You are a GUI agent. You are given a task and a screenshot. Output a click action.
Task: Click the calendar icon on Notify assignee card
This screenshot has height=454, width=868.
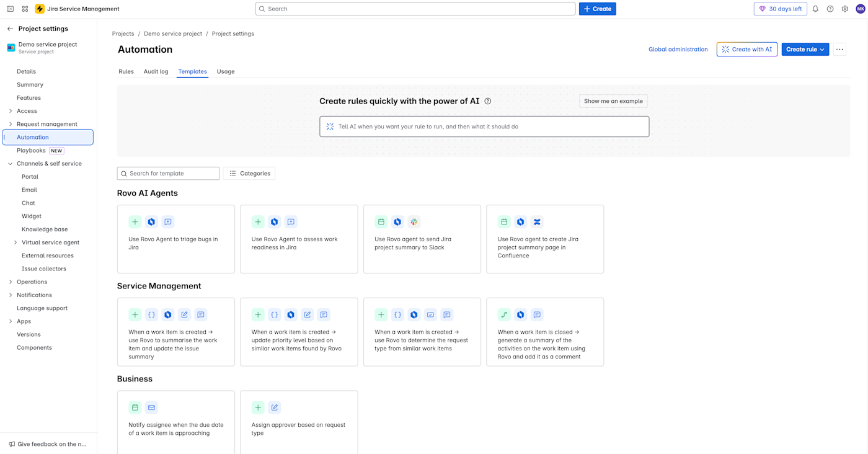pos(135,407)
